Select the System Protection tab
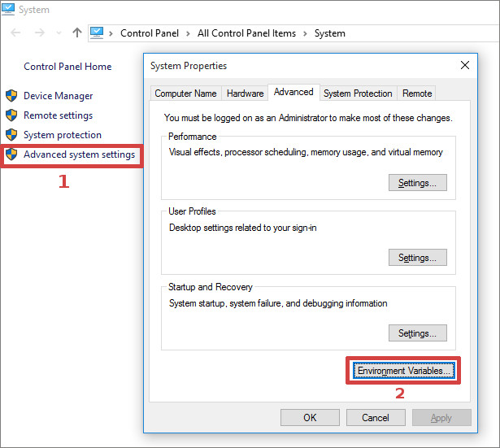This screenshot has width=500, height=448. point(358,94)
